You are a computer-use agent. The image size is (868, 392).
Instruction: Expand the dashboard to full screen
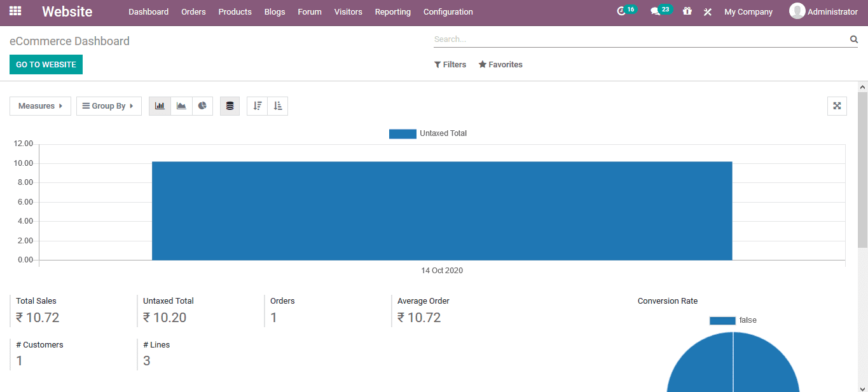(x=837, y=105)
